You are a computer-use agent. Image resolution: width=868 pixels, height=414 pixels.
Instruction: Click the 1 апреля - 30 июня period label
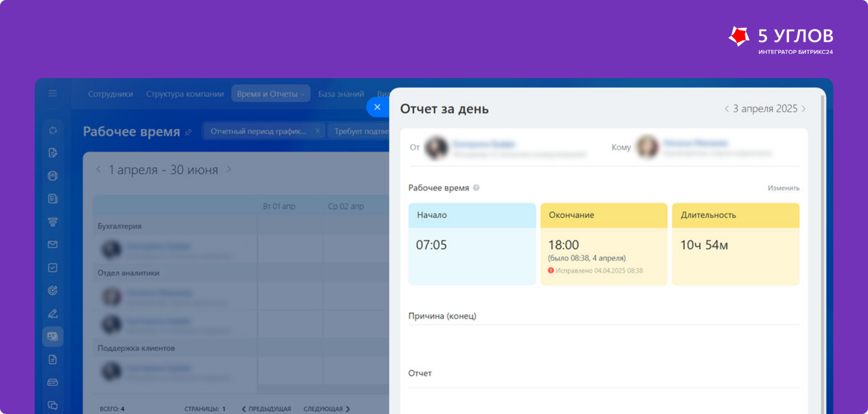point(163,170)
